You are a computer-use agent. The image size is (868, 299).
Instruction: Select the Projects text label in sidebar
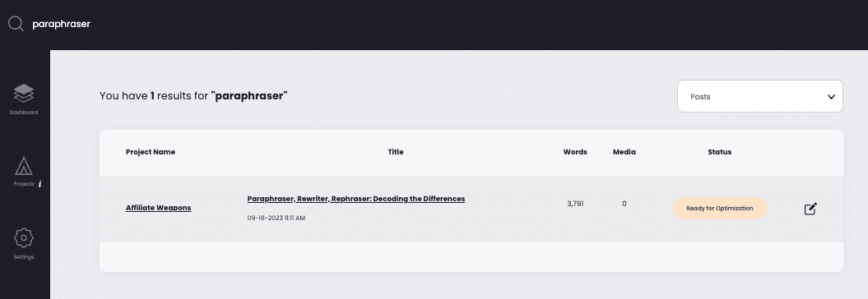click(x=24, y=184)
